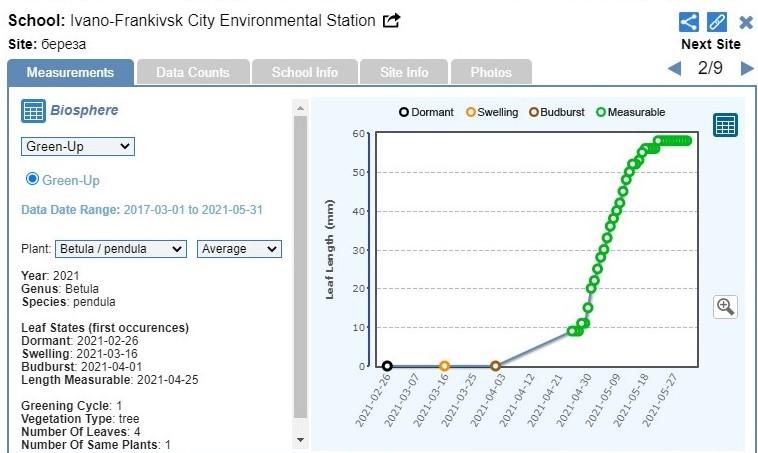
Task: Close the site popup with X
Action: coord(746,22)
